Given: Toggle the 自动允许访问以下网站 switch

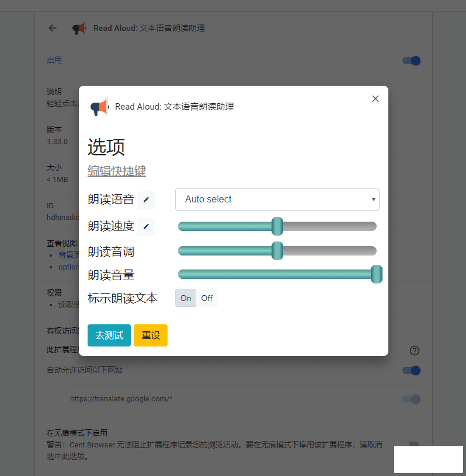Looking at the screenshot, I should point(411,370).
